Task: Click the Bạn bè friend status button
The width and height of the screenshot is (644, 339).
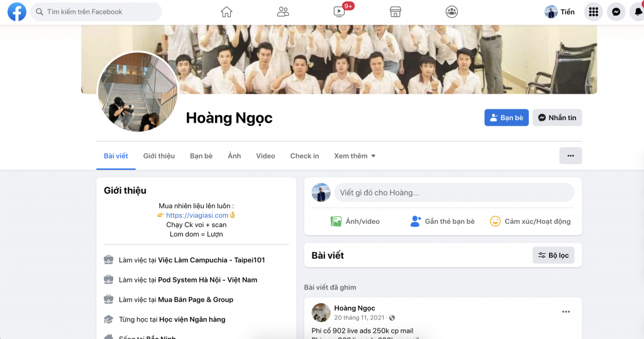Action: pos(506,118)
